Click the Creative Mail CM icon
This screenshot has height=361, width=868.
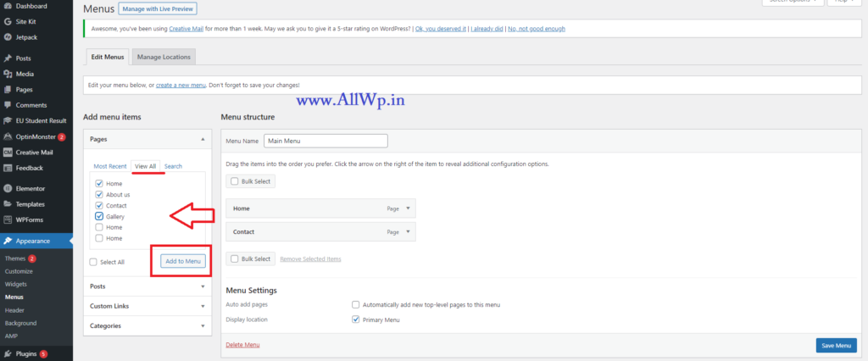[x=8, y=153]
